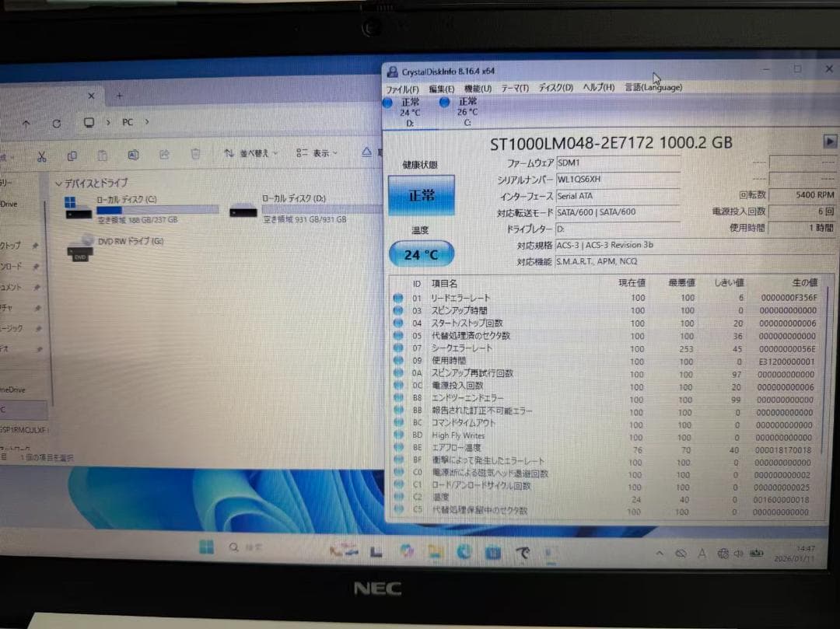Click the 正常 health status button
Viewport: 840px width, 629px height.
click(x=421, y=197)
